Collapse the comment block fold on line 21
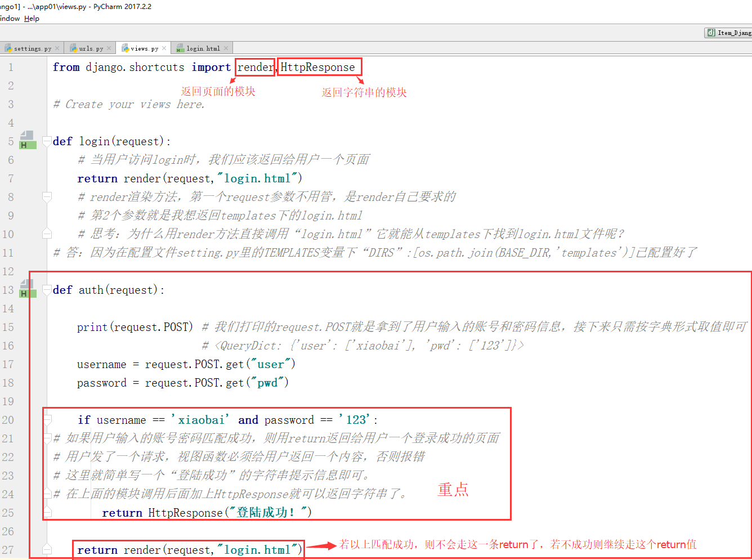The width and height of the screenshot is (752, 560). (47, 438)
